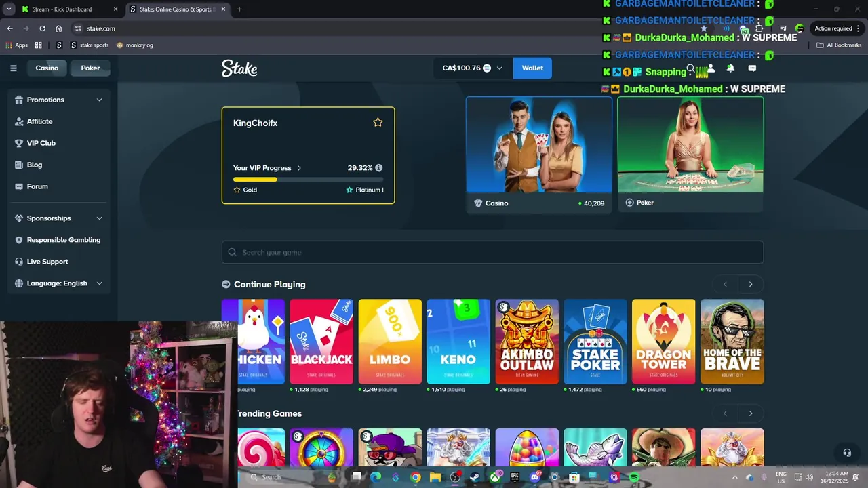Image resolution: width=868 pixels, height=488 pixels.
Task: Toggle the hamburger sidebar menu
Action: coord(13,68)
